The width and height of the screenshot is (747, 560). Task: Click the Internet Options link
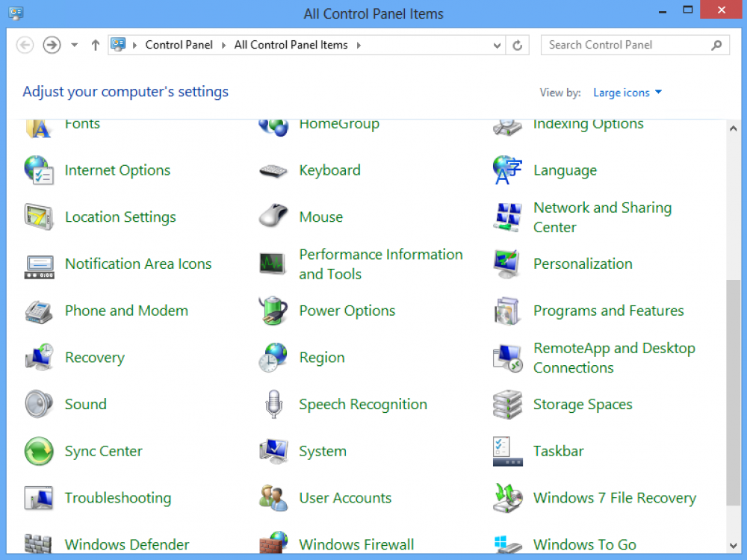click(117, 170)
